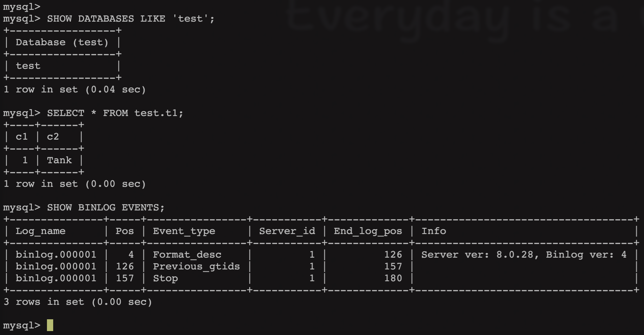
Task: Click the Event_type column header
Action: coord(184,231)
